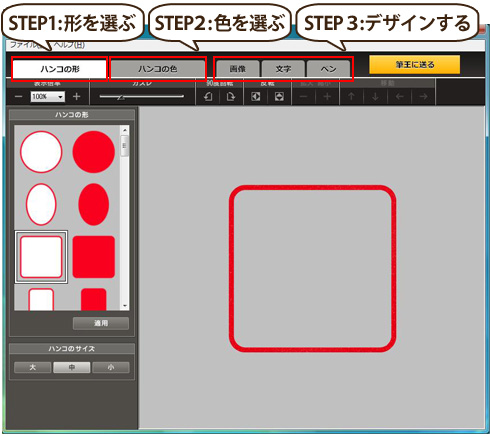Image resolution: width=490 pixels, height=436 pixels.
Task: Open the 文字 tab
Action: pos(283,69)
